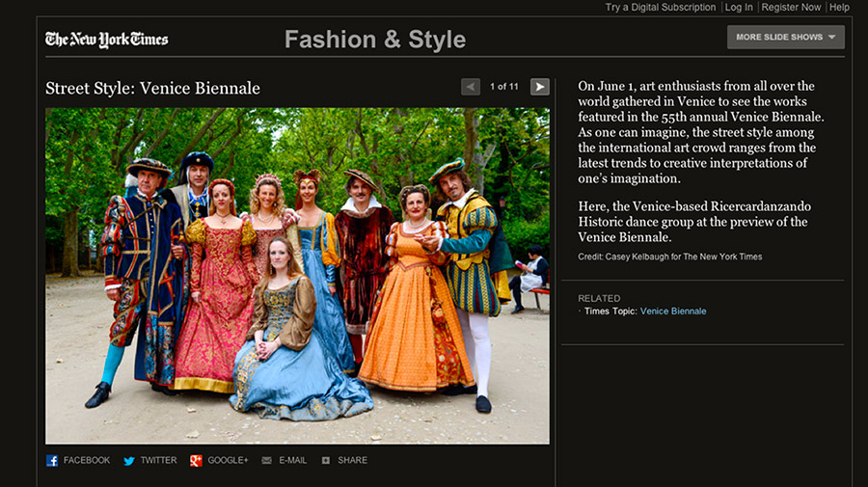Image resolution: width=868 pixels, height=487 pixels.
Task: Go to the previous slide arrow
Action: click(x=471, y=87)
